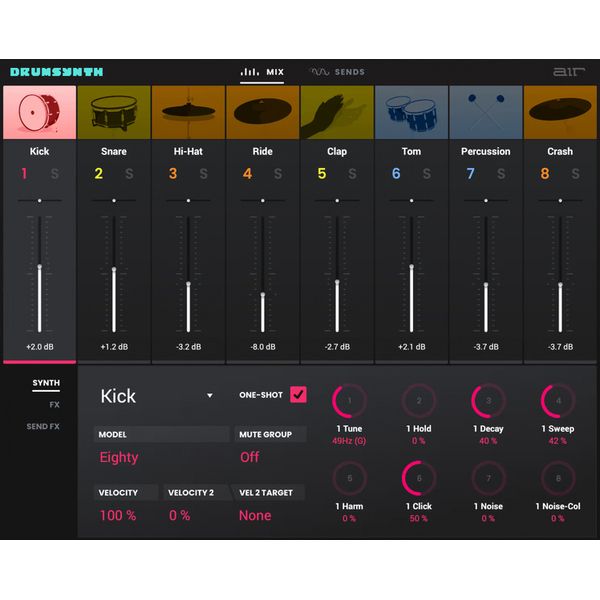
Task: Click channel number 2 for Snare
Action: (x=98, y=174)
